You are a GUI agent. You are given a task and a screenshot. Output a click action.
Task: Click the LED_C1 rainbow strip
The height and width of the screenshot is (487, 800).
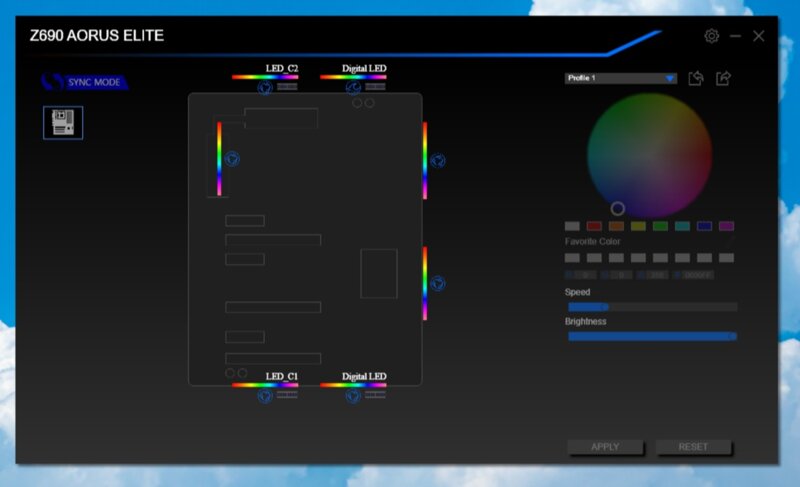click(265, 385)
